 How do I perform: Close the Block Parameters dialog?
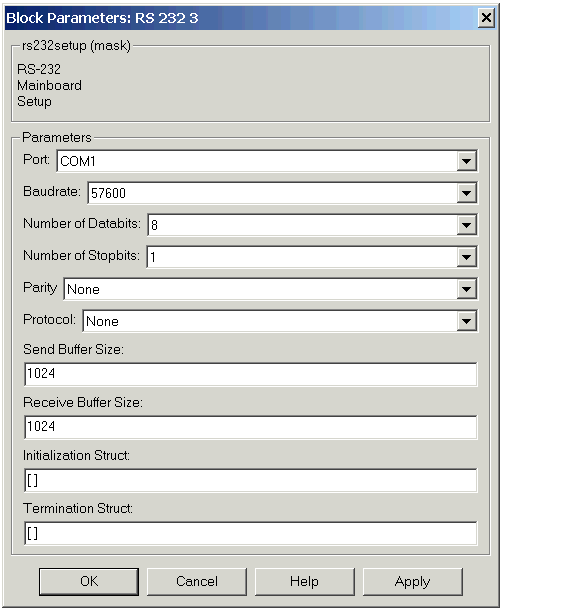click(486, 18)
